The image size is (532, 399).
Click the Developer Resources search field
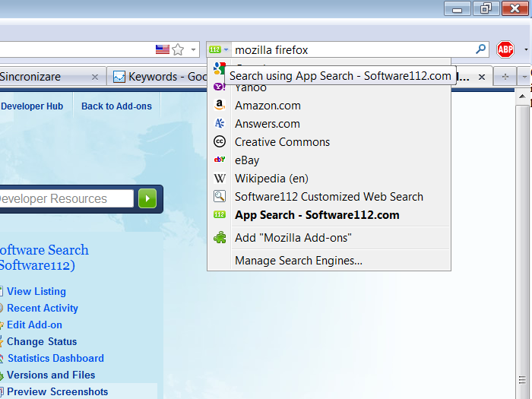point(66,198)
